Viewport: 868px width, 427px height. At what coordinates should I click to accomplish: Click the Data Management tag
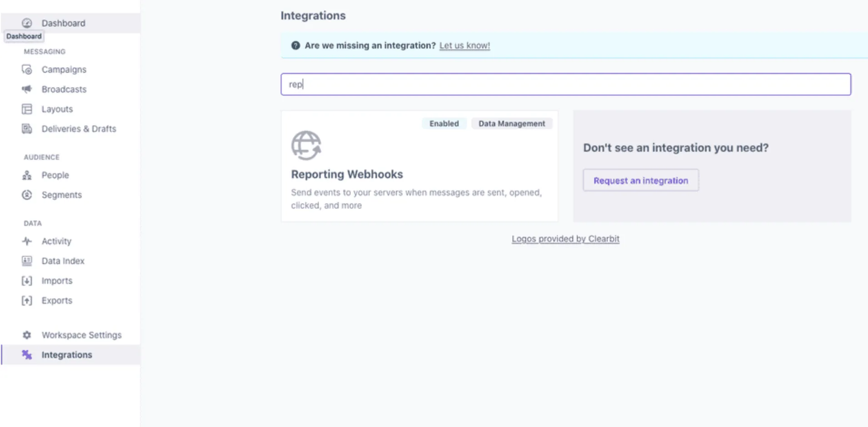512,124
